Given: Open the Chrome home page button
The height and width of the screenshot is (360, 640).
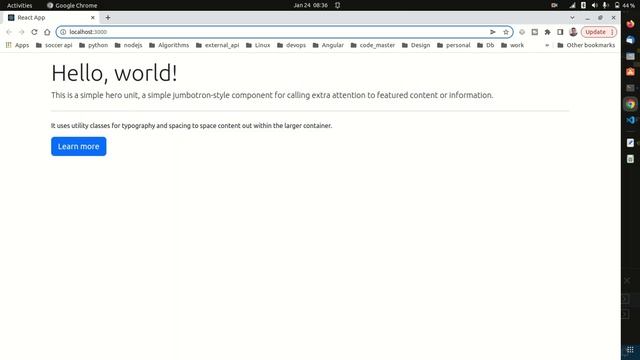Looking at the screenshot, I should (x=47, y=32).
